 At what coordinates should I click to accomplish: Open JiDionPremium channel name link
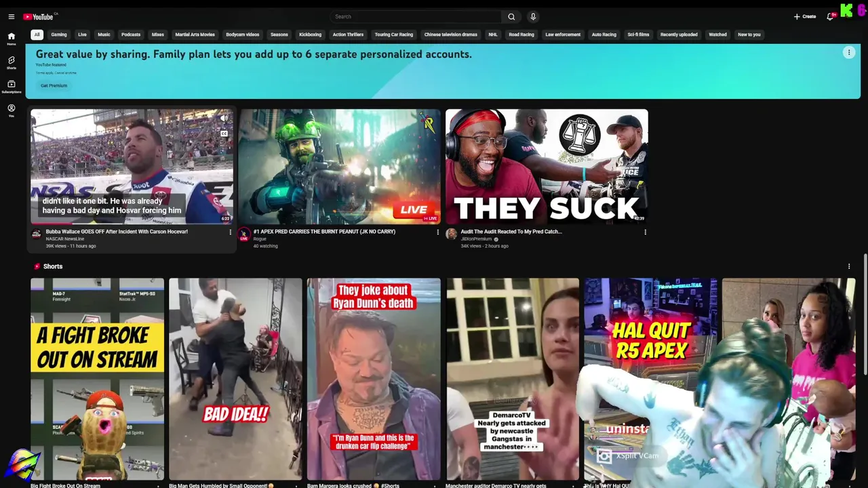click(x=476, y=239)
